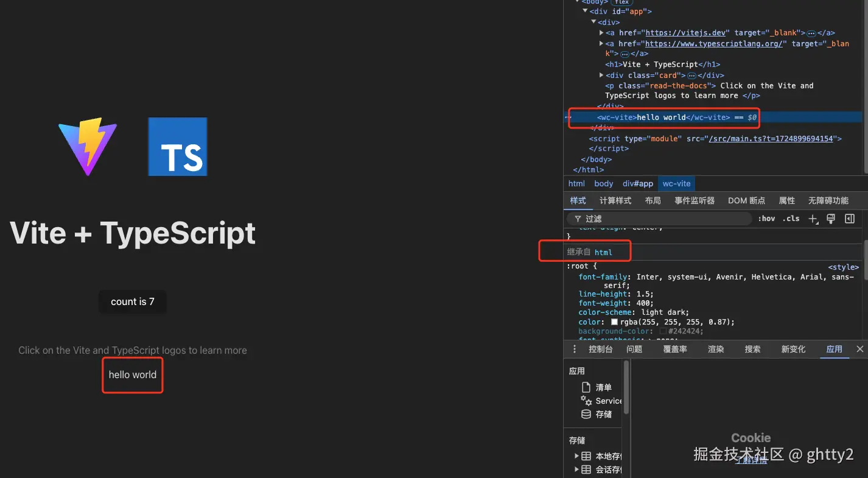868x478 pixels.
Task: Click the hello world text on page
Action: [x=133, y=374]
